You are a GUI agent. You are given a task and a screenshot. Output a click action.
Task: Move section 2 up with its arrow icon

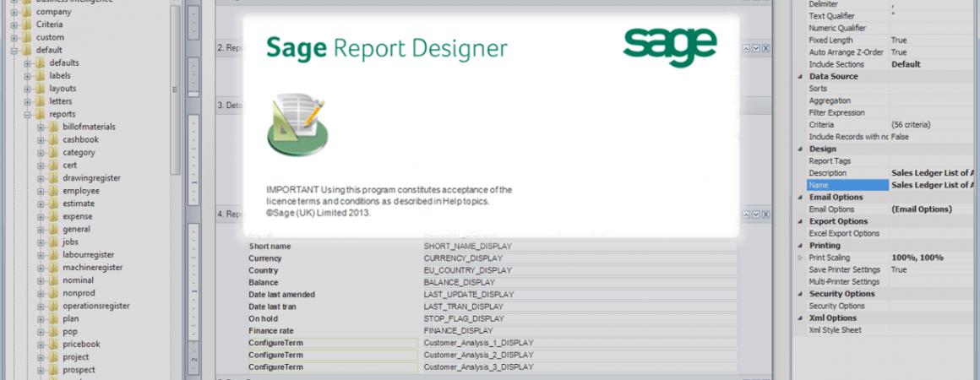coord(746,48)
